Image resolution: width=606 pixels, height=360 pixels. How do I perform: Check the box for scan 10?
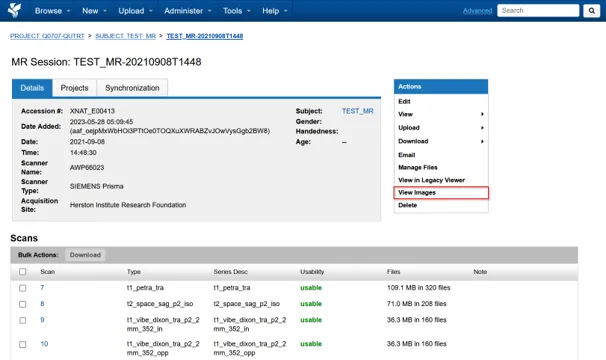23,345
